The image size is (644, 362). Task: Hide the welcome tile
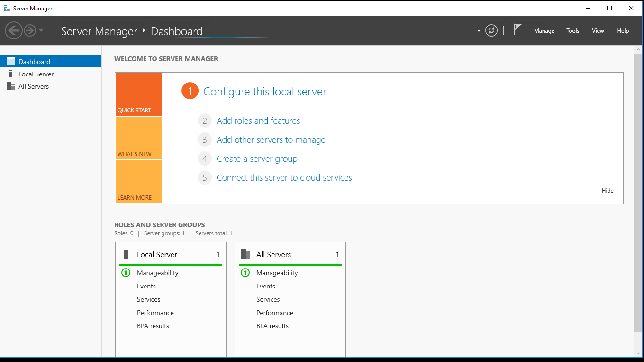point(607,191)
